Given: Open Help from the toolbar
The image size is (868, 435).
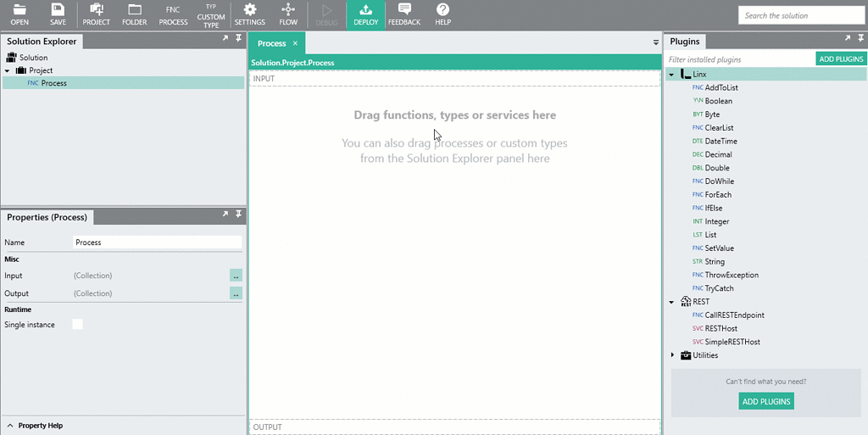Looking at the screenshot, I should [442, 15].
